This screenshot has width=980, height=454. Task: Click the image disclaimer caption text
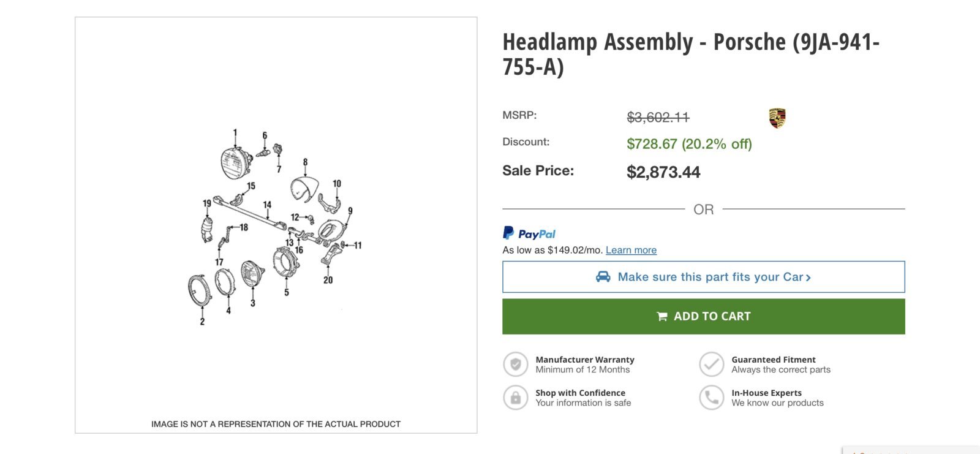click(276, 424)
